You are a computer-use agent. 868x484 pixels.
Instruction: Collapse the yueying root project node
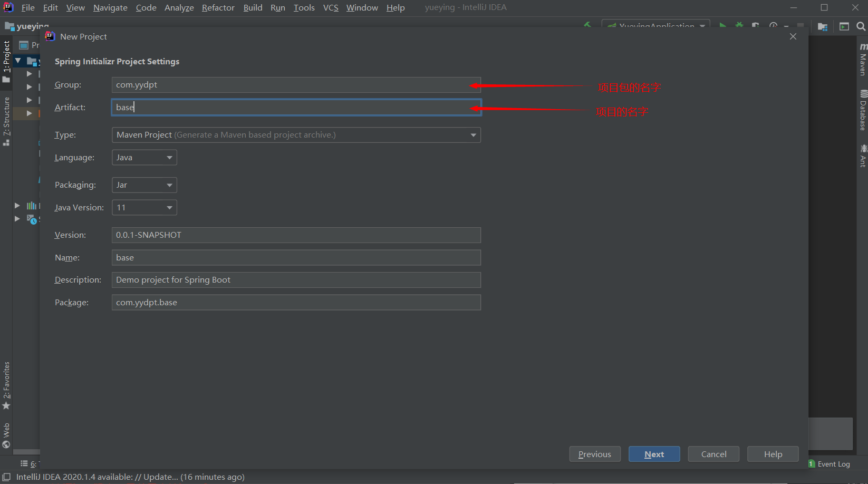18,61
